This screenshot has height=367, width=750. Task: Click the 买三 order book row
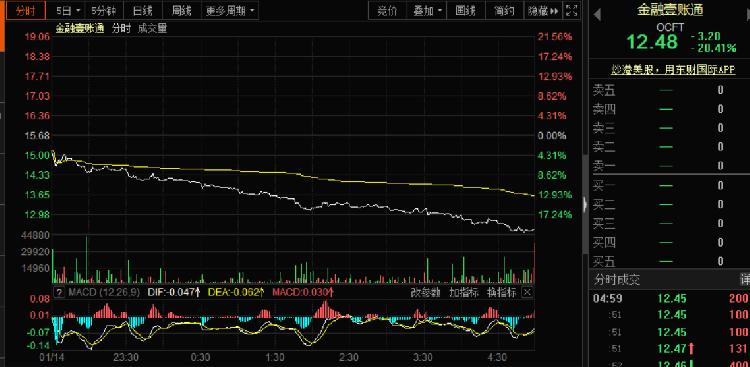[x=670, y=223]
